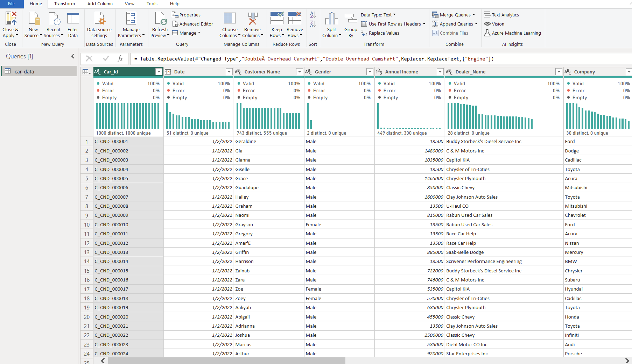
Task: Switch to the Tools tab
Action: coord(152,4)
